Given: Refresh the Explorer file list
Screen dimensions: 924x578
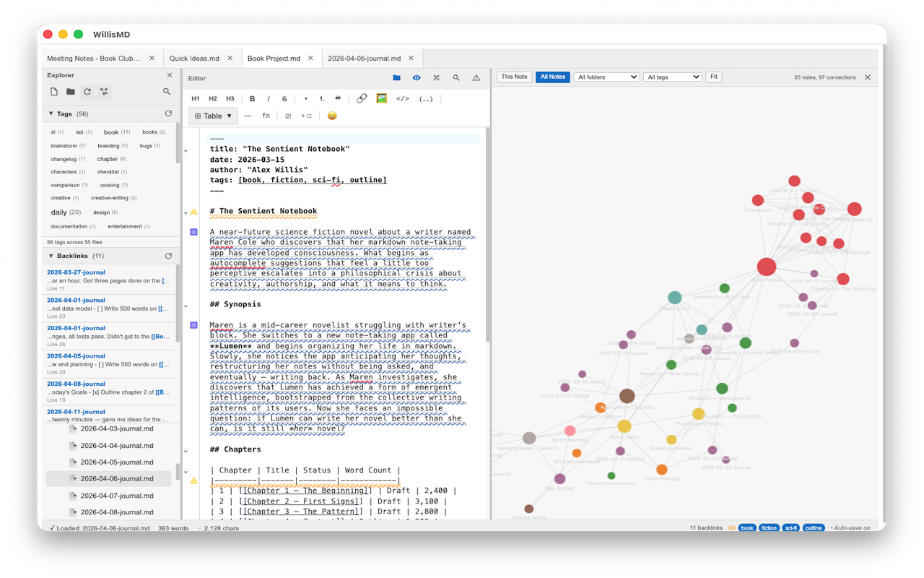Looking at the screenshot, I should (86, 92).
